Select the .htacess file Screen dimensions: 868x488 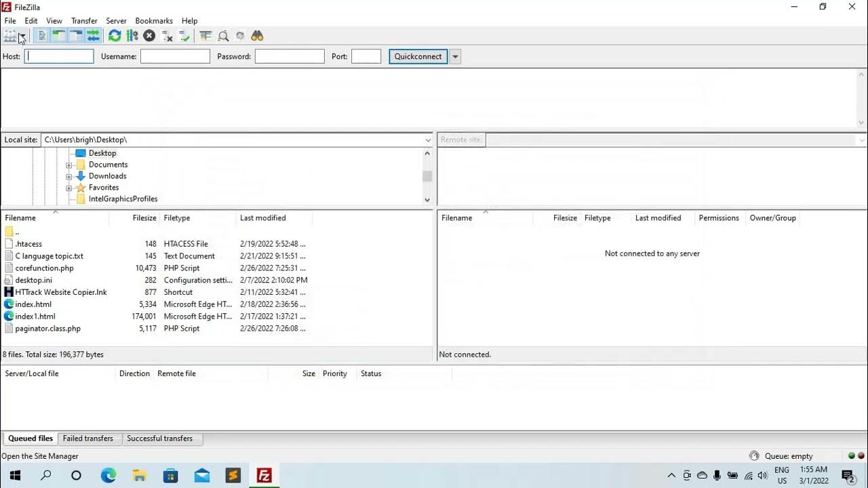tap(28, 244)
